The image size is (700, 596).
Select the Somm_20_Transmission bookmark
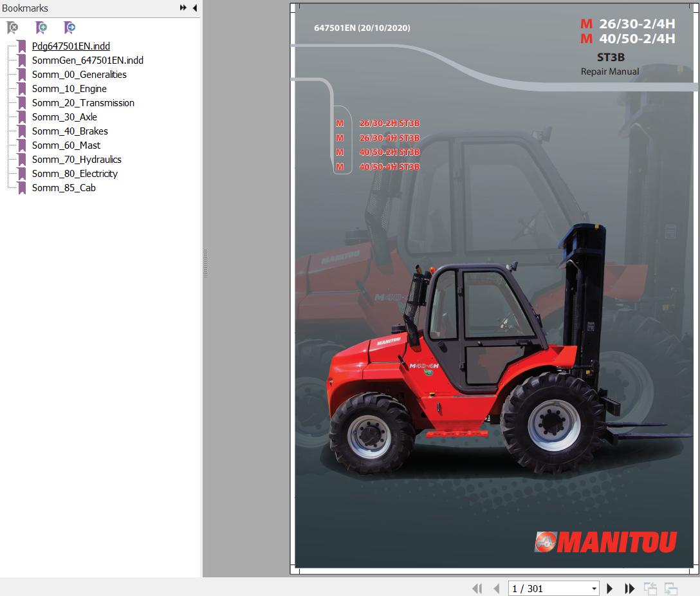(83, 103)
